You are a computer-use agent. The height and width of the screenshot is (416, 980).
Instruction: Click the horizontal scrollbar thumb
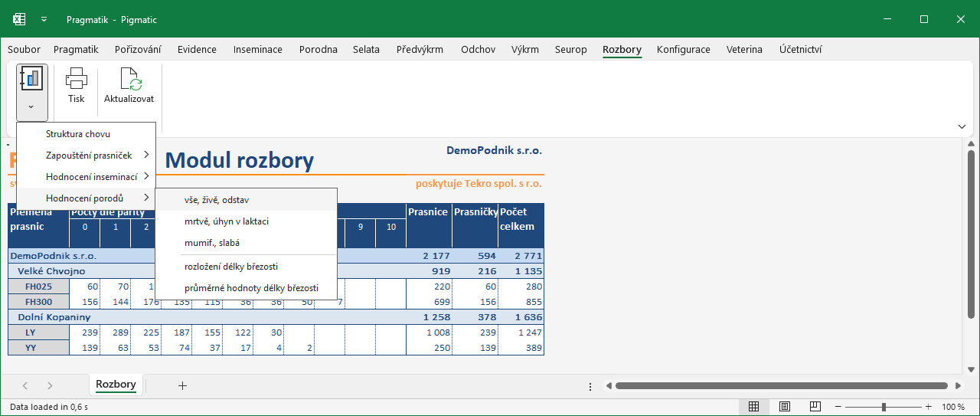click(x=782, y=385)
